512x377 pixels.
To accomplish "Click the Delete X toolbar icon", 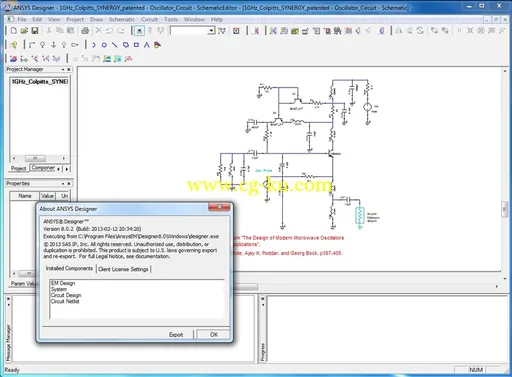I will pos(99,31).
